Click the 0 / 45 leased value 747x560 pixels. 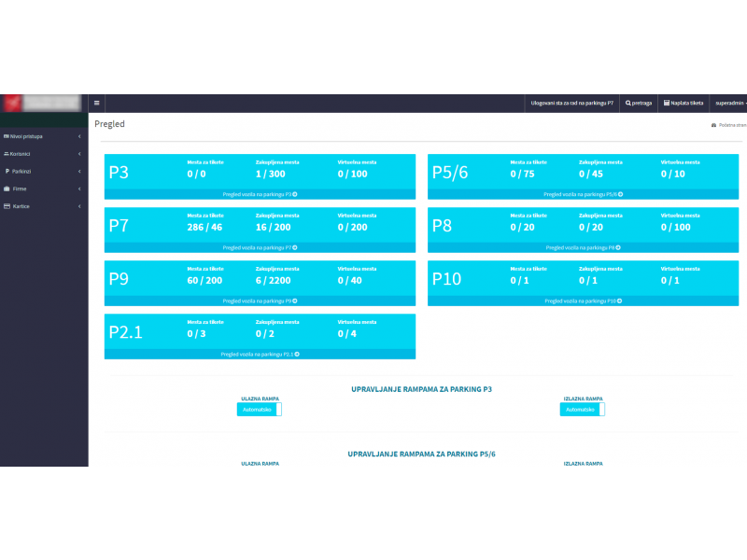pyautogui.click(x=591, y=174)
